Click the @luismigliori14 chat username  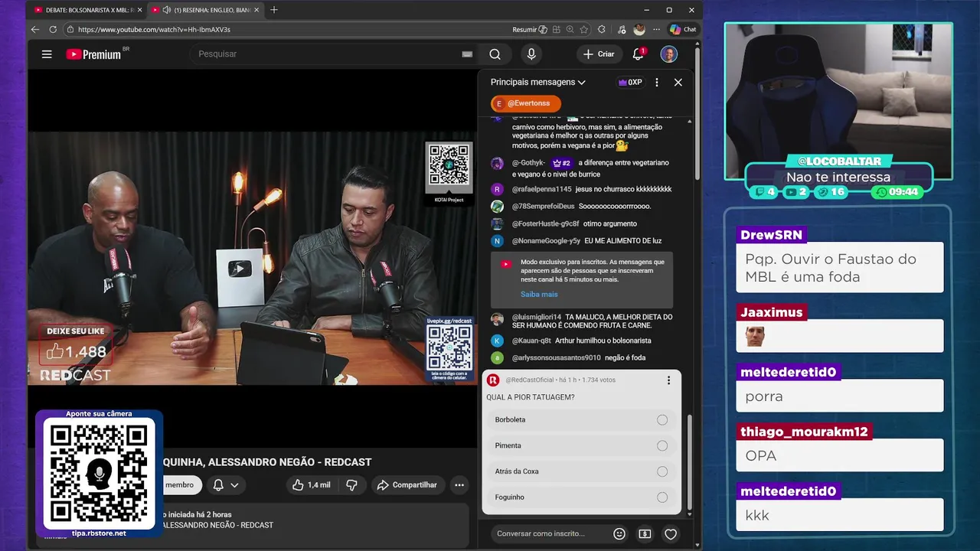click(537, 317)
